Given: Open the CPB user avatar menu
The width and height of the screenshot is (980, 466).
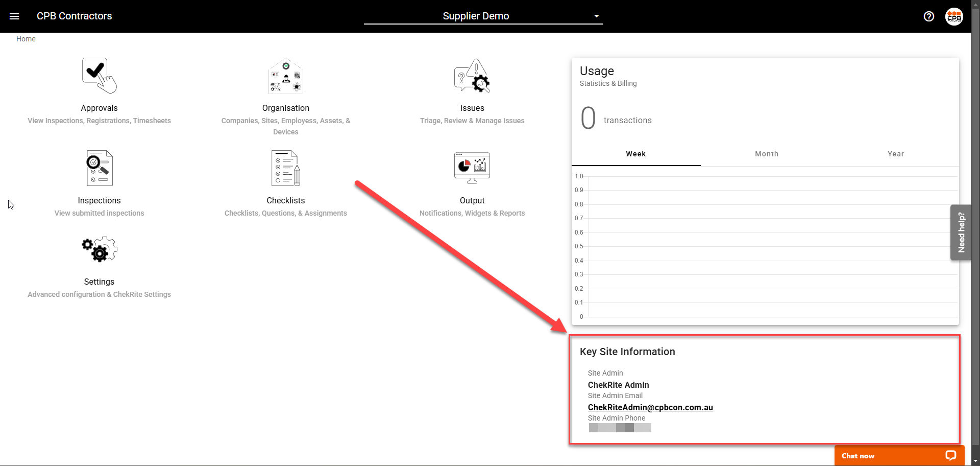Looking at the screenshot, I should coord(954,16).
